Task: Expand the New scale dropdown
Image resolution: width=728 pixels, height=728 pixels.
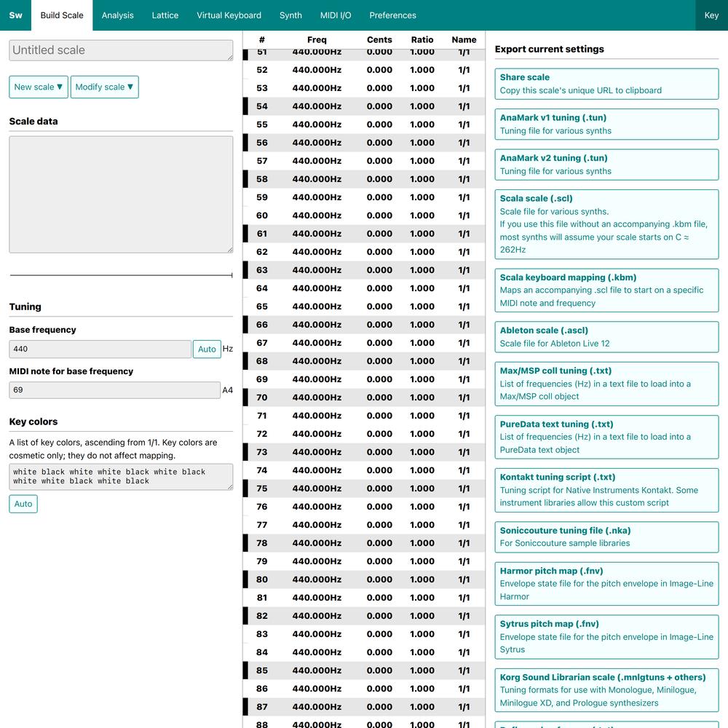Action: (39, 87)
